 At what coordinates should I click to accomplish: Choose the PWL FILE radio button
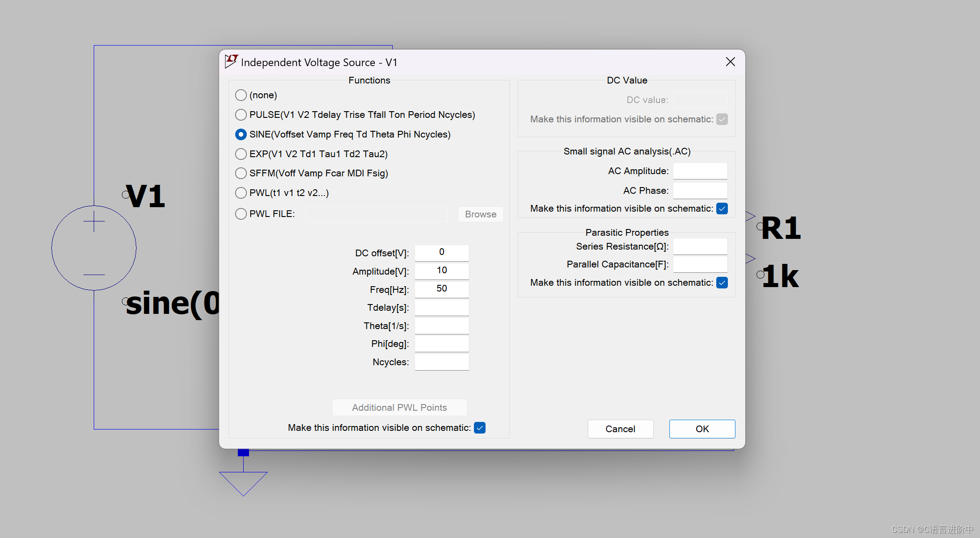click(x=241, y=214)
